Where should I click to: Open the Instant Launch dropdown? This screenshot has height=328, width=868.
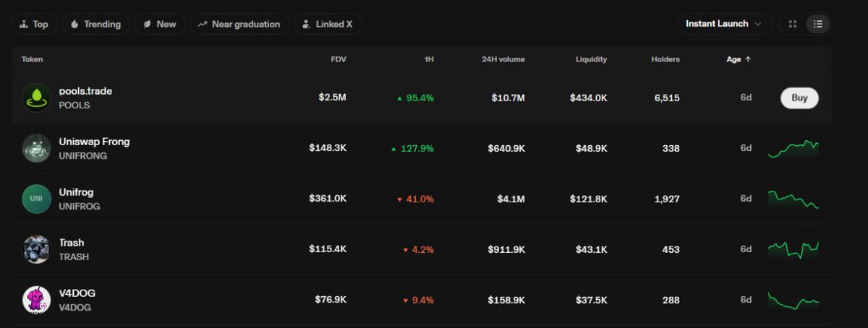click(724, 24)
